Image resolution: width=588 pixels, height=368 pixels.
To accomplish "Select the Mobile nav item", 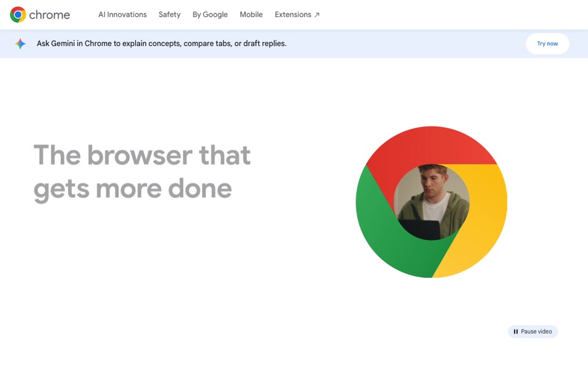I will [251, 15].
